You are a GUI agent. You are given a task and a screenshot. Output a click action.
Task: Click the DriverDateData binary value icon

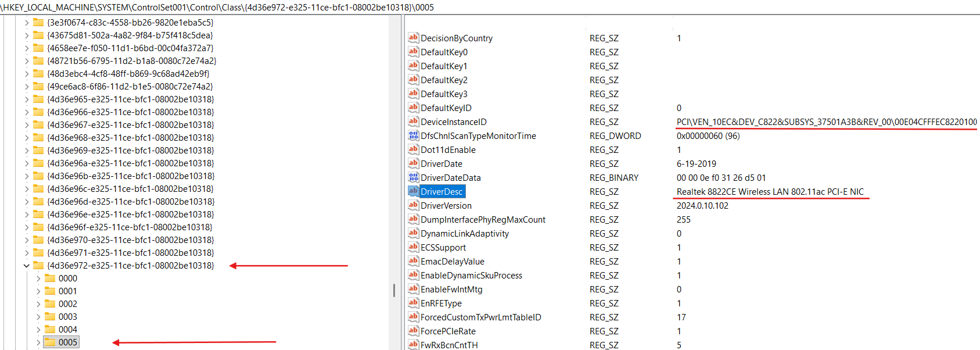point(413,177)
